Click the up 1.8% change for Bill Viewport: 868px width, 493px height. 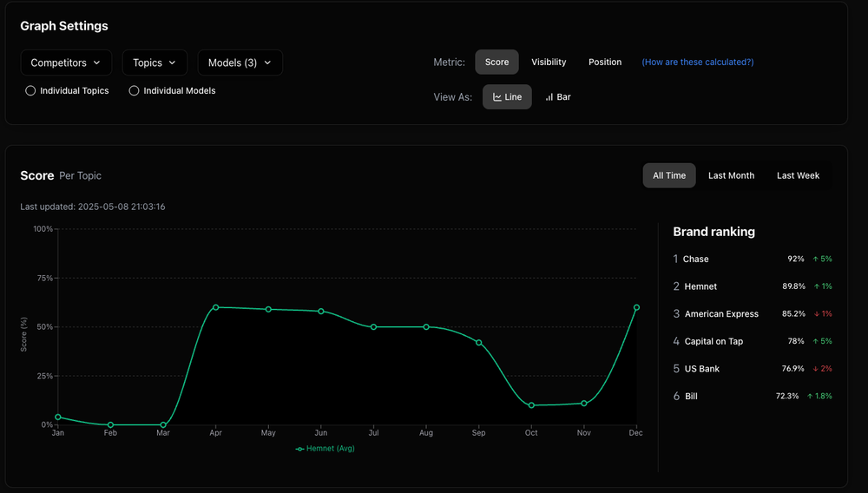(x=820, y=396)
